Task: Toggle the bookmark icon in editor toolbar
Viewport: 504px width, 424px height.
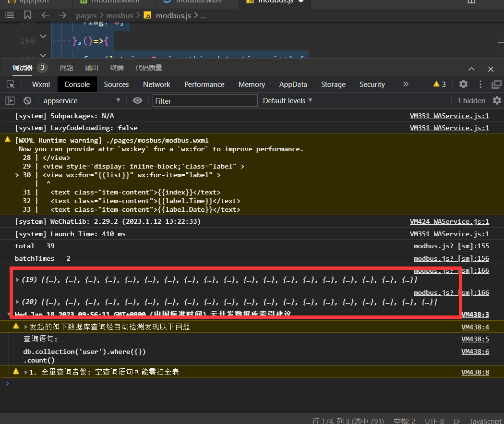Action: [28, 15]
